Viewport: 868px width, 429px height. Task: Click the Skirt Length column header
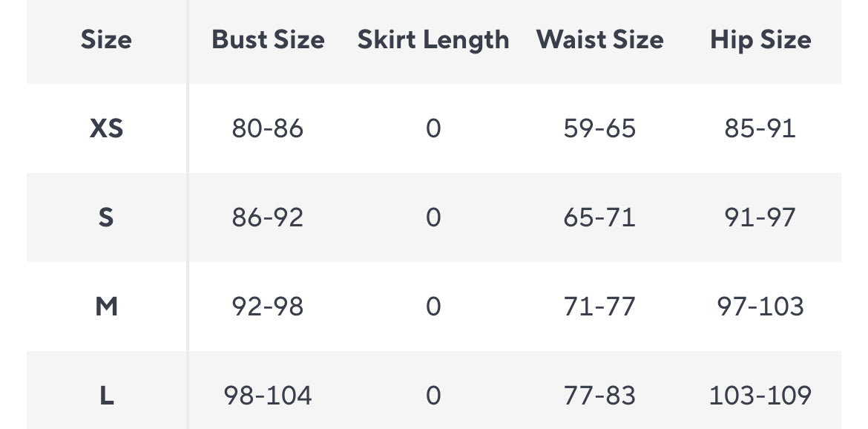(x=433, y=40)
